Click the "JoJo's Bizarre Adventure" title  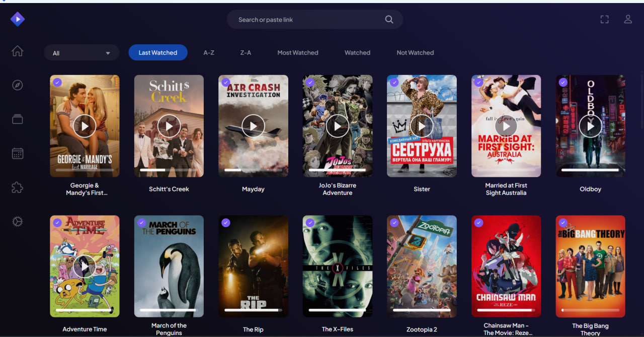[338, 189]
